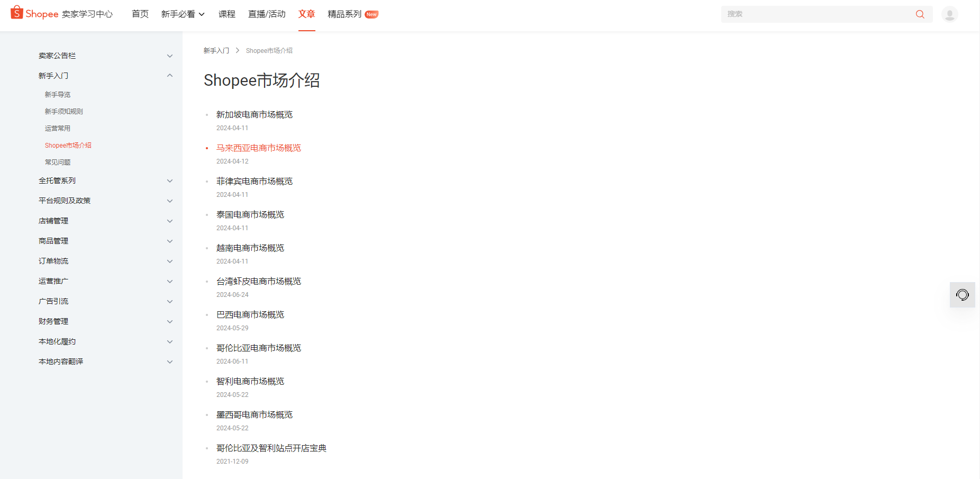Viewport: 980px width, 479px height.
Task: Open article 哥伦比亚及智利站点开店宝典
Action: [271, 448]
